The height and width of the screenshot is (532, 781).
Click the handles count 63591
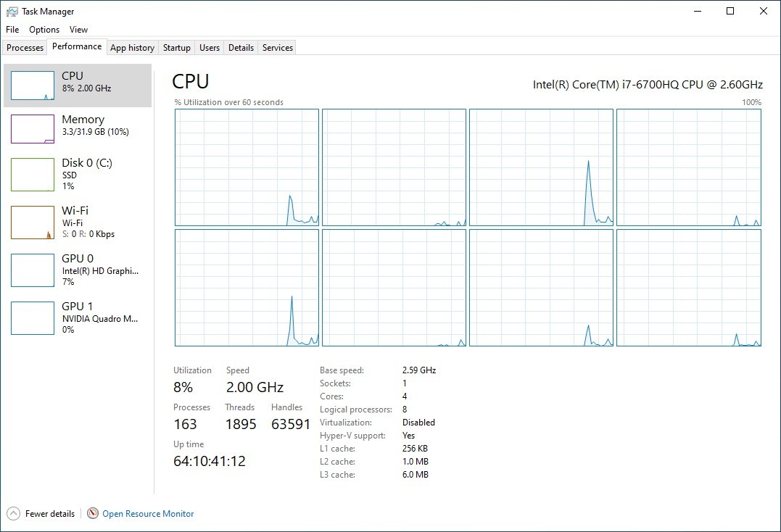291,424
